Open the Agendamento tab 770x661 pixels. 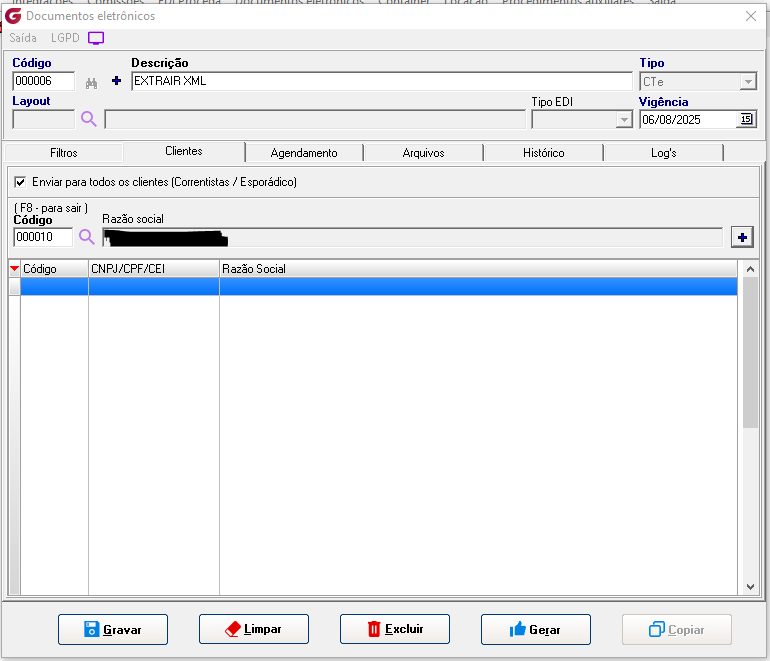click(304, 153)
